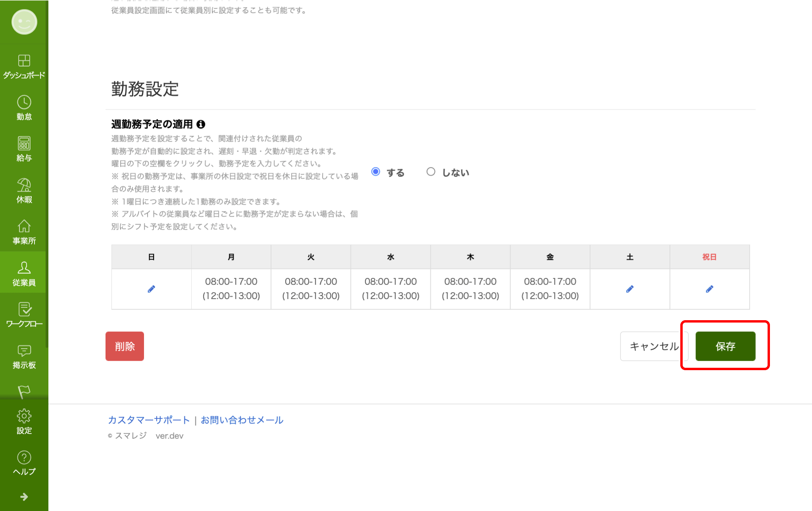Click Monday 08:00-17:00 schedule cell

pos(231,289)
